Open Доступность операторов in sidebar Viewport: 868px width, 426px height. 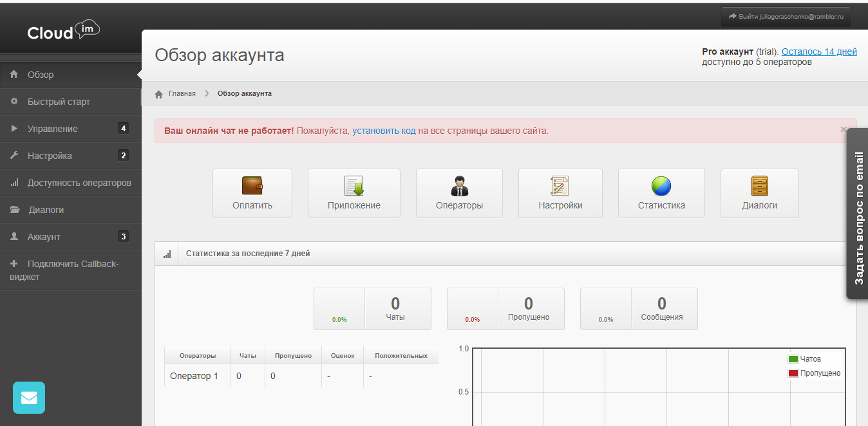click(x=71, y=183)
